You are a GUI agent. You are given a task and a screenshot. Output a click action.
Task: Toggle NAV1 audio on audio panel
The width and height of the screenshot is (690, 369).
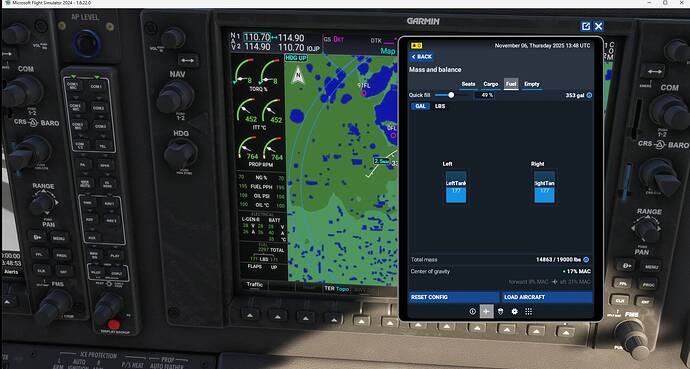pos(109,204)
